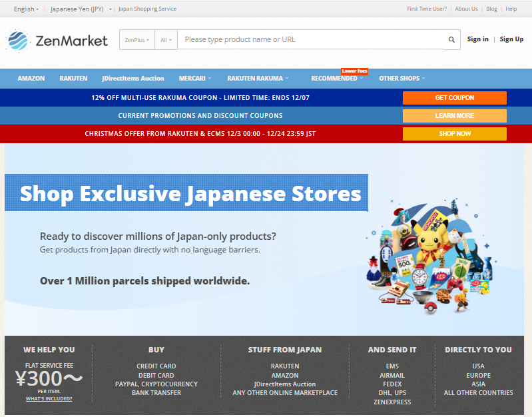The width and height of the screenshot is (532, 417).
Task: Go to the RAKUTEN shop tab
Action: tap(73, 79)
